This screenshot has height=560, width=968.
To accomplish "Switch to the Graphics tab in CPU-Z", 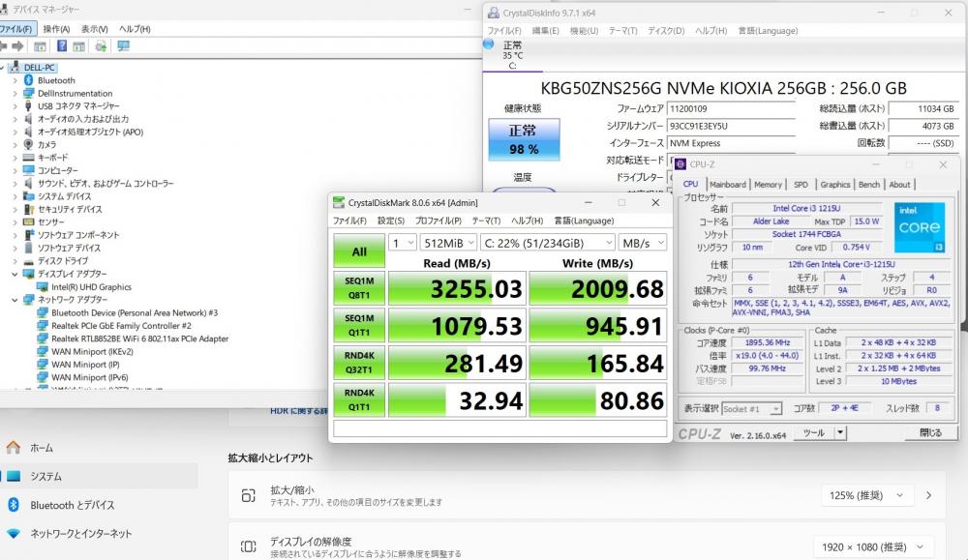I will pos(835,185).
